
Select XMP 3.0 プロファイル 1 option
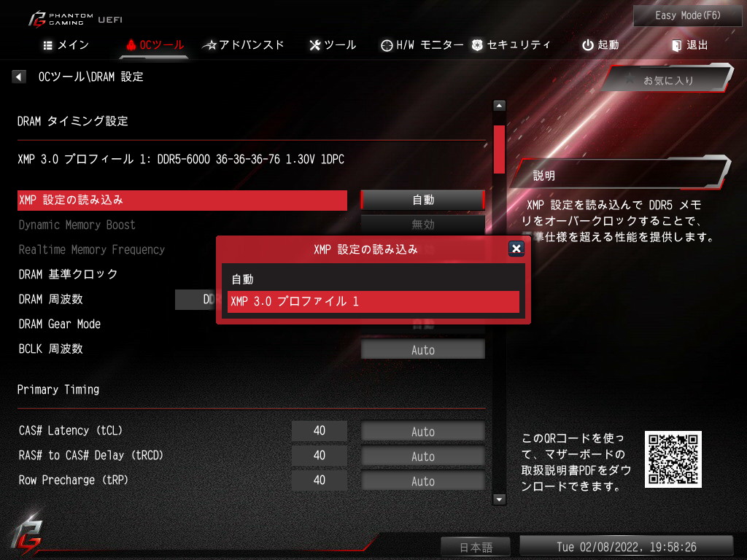pos(373,301)
